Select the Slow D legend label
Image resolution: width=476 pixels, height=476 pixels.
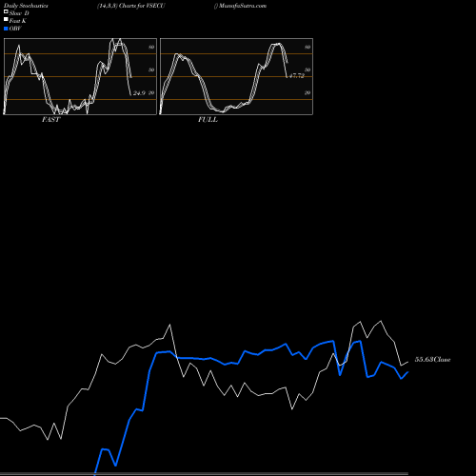[19, 13]
